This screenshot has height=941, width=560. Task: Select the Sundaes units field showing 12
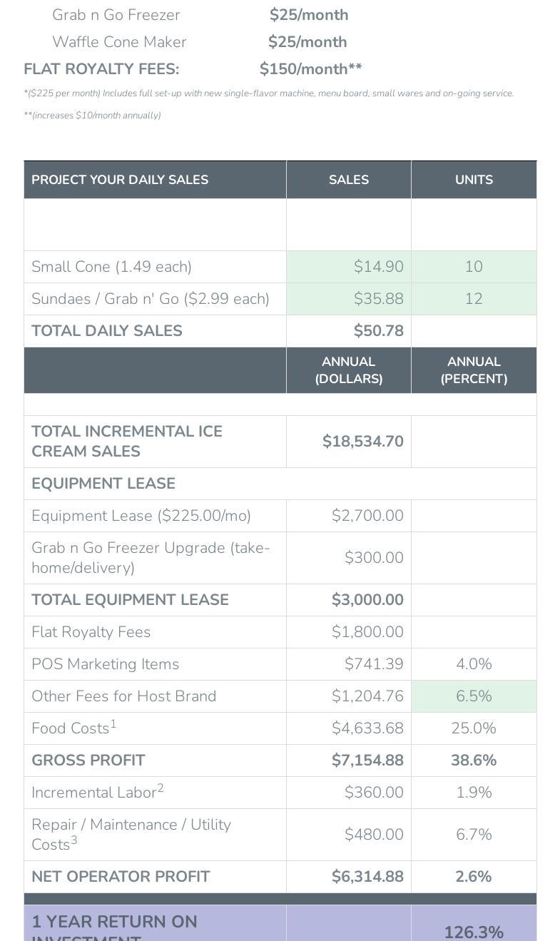coord(474,299)
